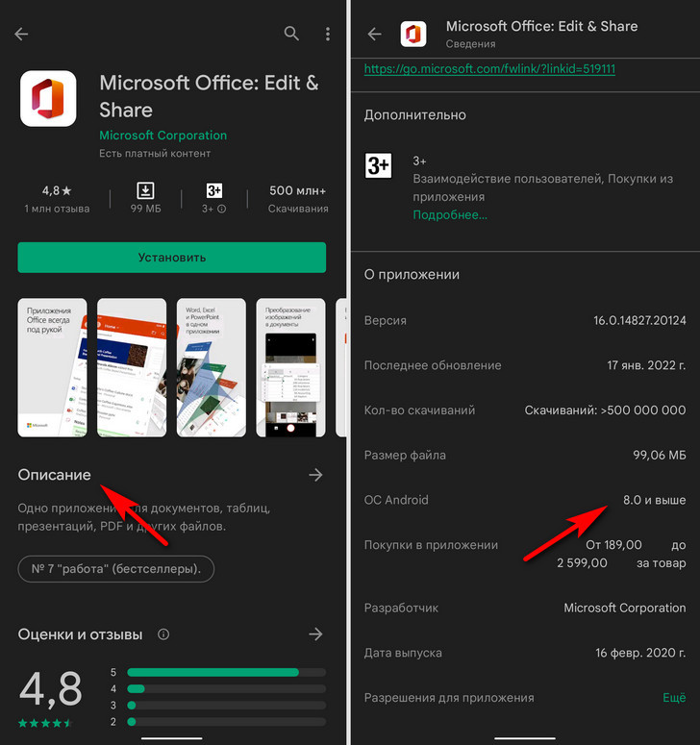The width and height of the screenshot is (700, 745).
Task: Open Microsoft Corporation developer page link
Action: coord(163,136)
